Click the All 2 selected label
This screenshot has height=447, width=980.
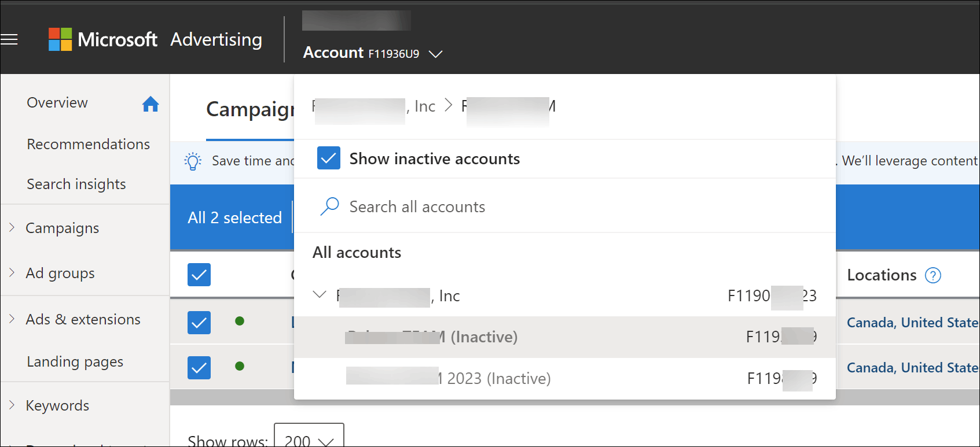click(x=234, y=218)
